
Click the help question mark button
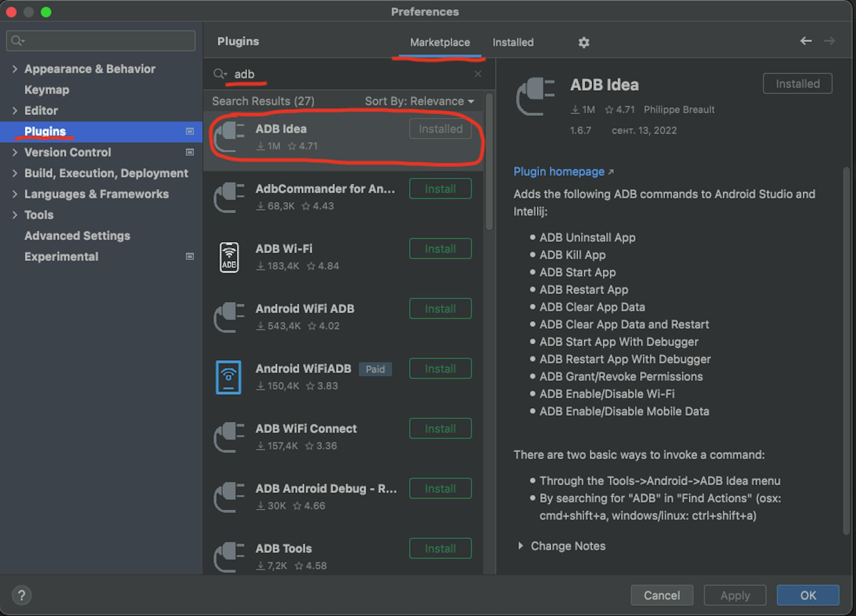click(21, 595)
